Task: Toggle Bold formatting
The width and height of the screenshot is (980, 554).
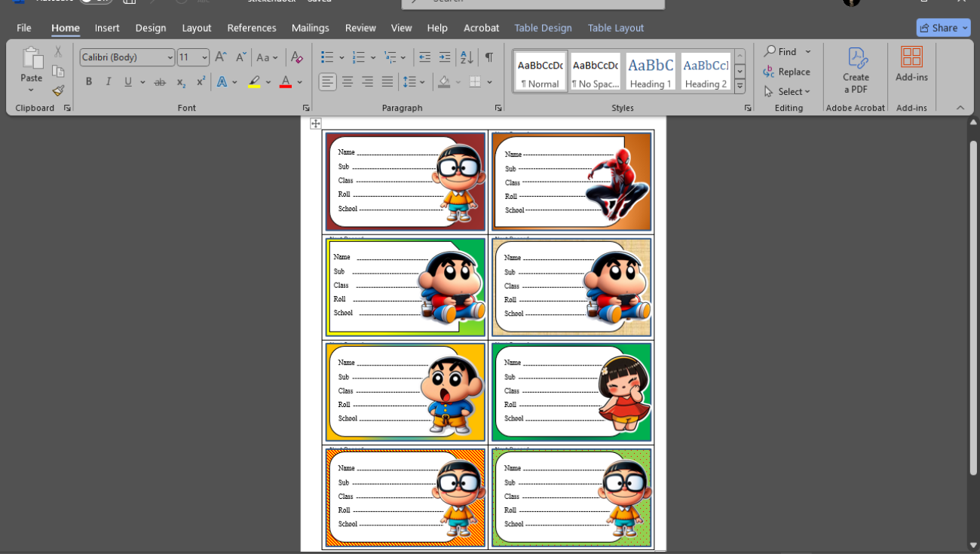Action: tap(89, 82)
